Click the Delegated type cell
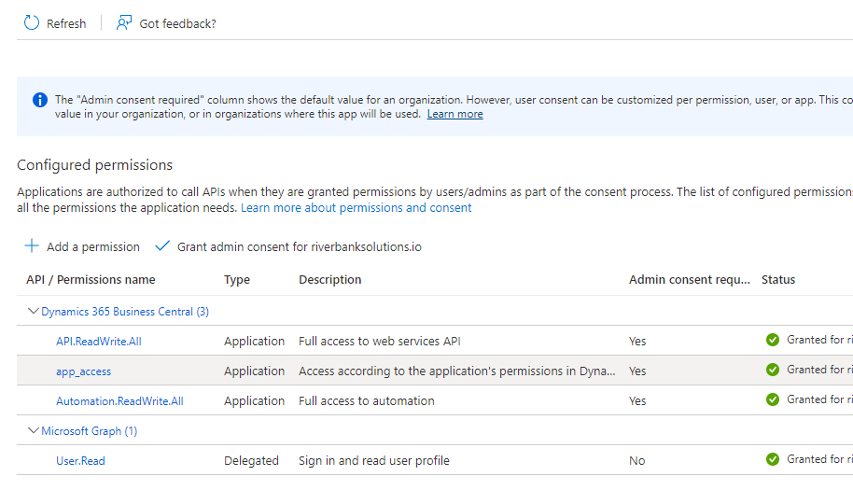 coord(251,461)
